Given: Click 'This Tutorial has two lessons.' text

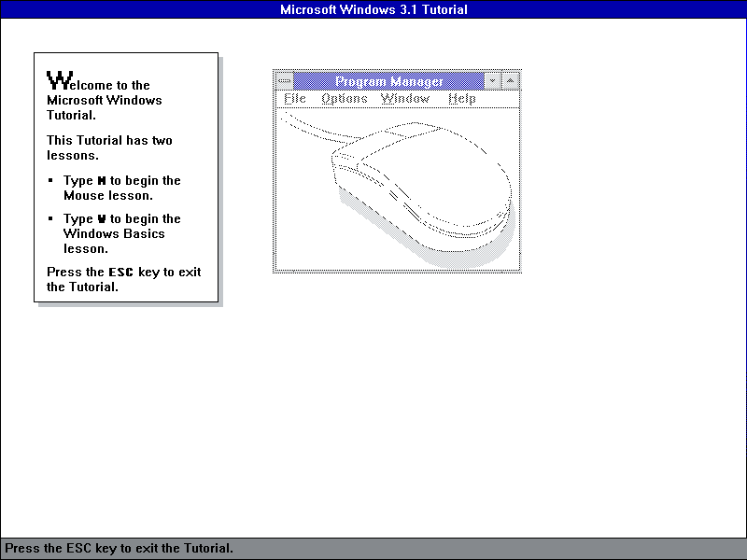Looking at the screenshot, I should tap(109, 147).
